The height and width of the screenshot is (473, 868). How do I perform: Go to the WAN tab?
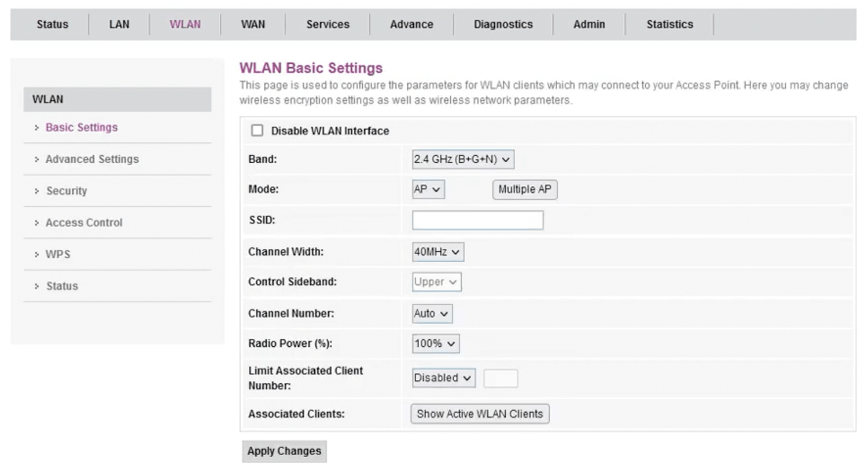(x=253, y=24)
